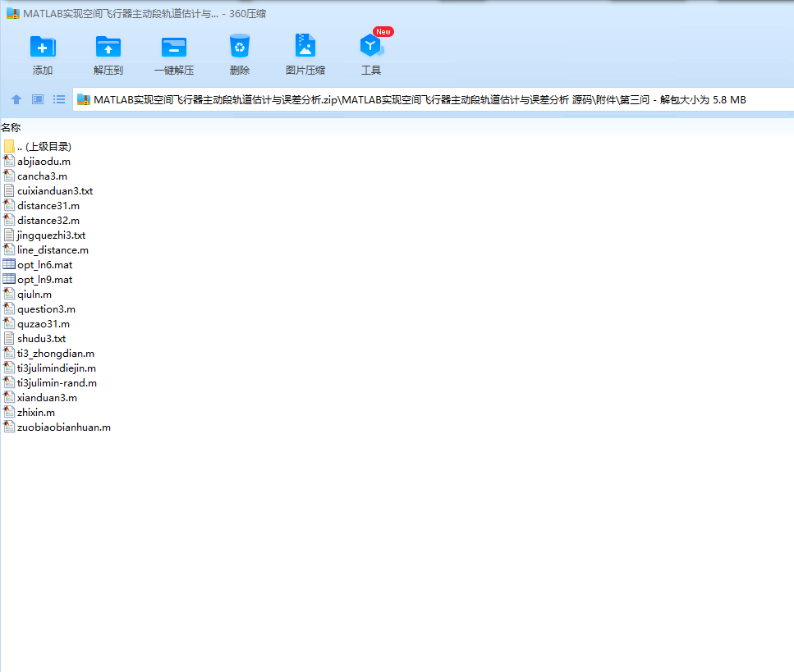Select file zhixin.m
Viewport: 794px width, 672px height.
[x=29, y=413]
